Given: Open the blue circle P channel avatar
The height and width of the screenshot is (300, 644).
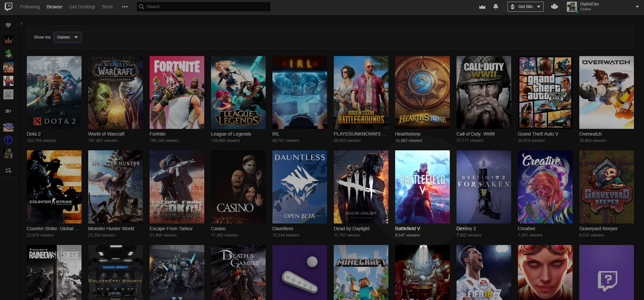Looking at the screenshot, I should (x=8, y=140).
